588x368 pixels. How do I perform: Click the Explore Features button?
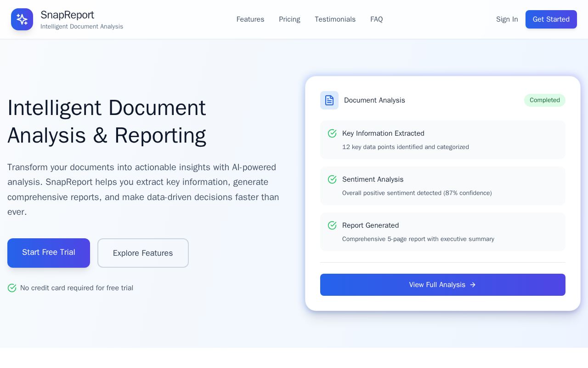click(143, 253)
